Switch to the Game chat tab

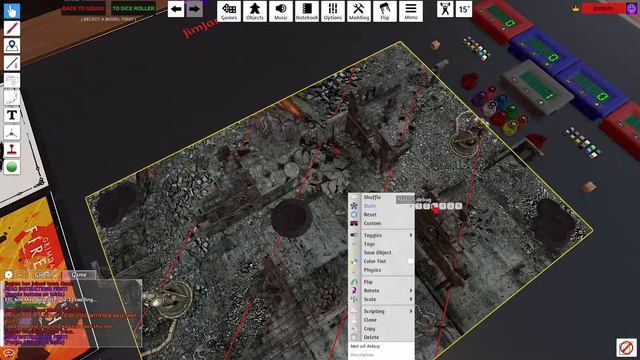(x=79, y=275)
